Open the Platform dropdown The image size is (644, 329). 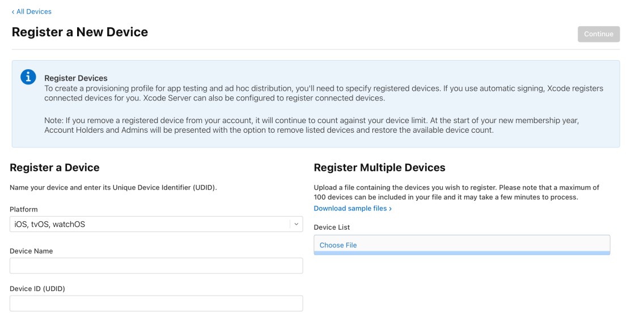pyautogui.click(x=156, y=224)
